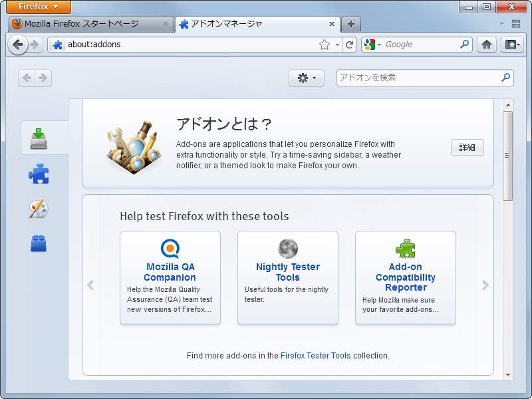The height and width of the screenshot is (399, 532).
Task: Click the magnifier in add-on search box
Action: [505, 78]
